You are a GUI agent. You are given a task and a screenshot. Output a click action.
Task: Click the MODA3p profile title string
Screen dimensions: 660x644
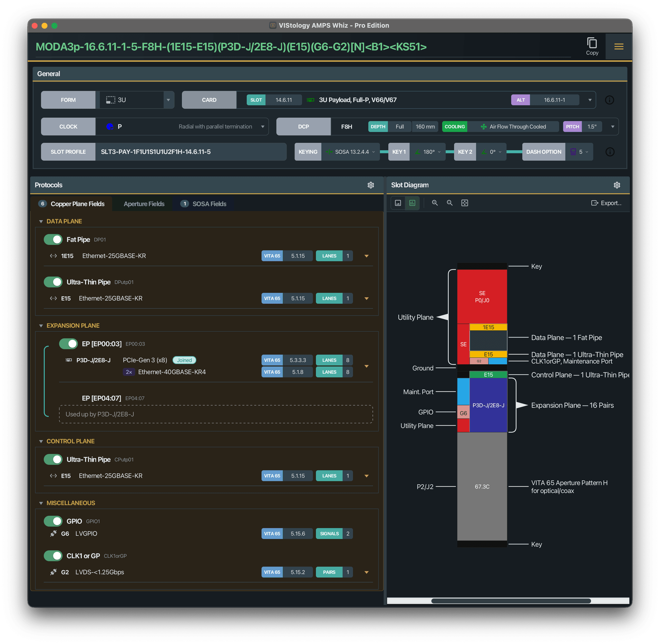[231, 47]
